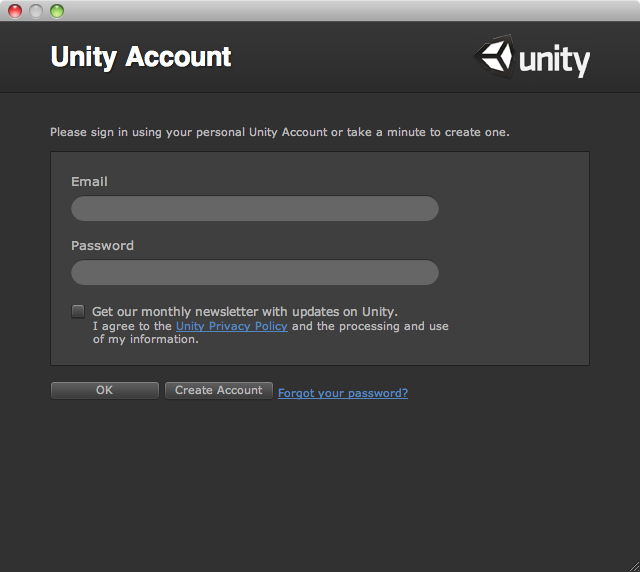Focus the Password input field
Viewport: 640px width, 572px height.
(255, 272)
